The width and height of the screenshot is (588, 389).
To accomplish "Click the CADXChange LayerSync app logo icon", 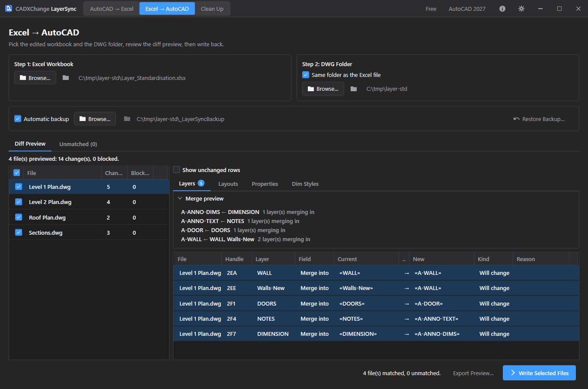I will [x=9, y=9].
